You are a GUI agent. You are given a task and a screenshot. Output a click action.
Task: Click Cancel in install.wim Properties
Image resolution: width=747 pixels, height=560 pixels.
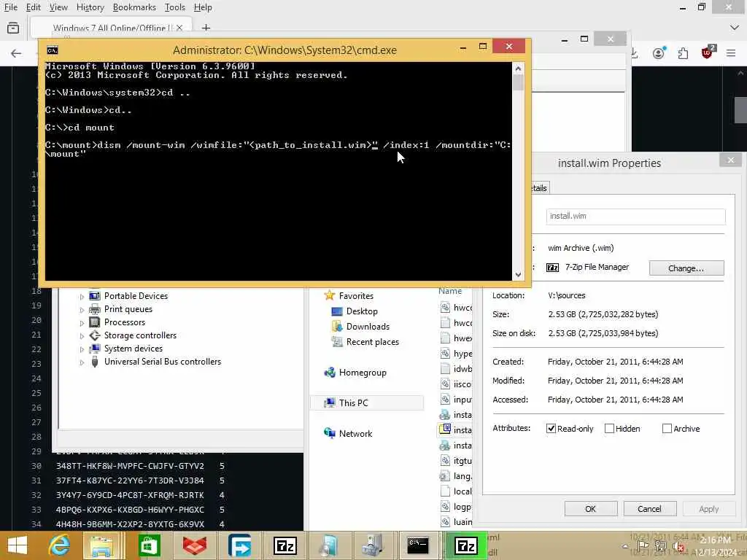pos(649,509)
